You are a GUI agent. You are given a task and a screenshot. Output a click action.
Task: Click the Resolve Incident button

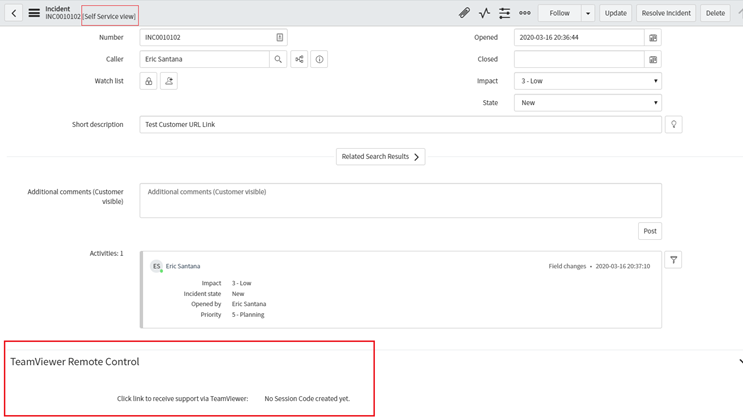point(666,13)
